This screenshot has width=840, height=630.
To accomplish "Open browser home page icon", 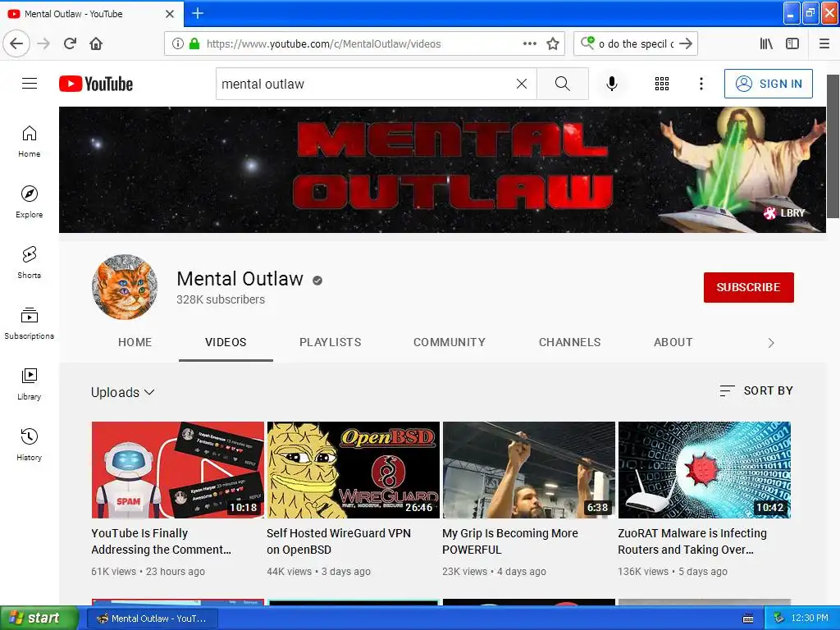I will coord(96,43).
